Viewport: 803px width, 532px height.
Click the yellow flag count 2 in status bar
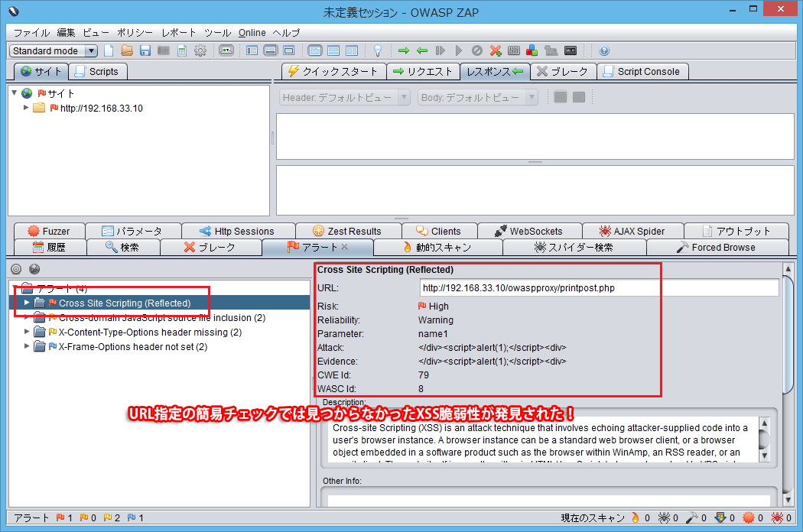pos(112,518)
